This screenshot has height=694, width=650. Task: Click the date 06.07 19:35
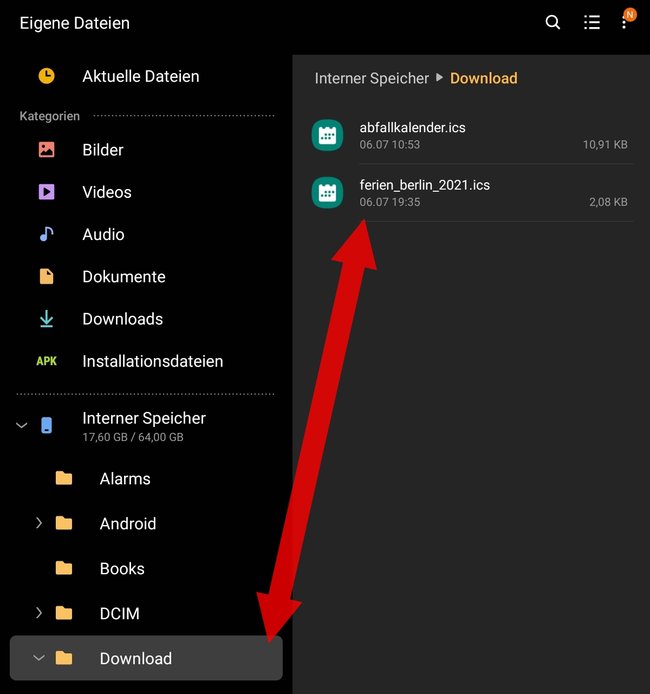(389, 202)
